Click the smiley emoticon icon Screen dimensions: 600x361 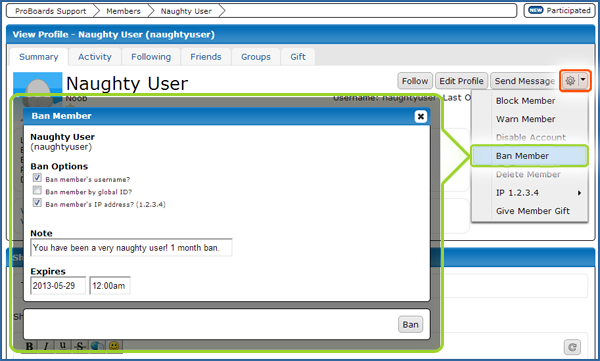(x=114, y=346)
